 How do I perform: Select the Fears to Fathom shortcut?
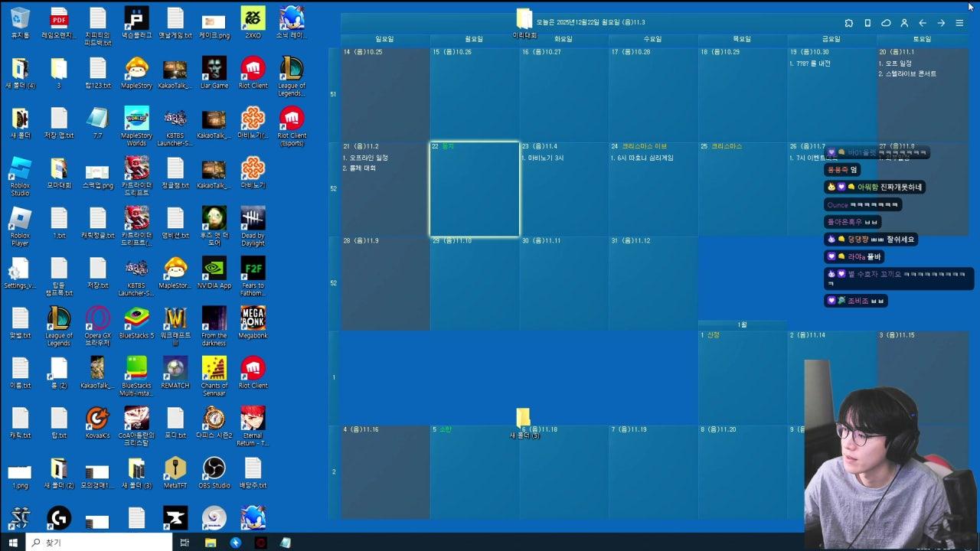253,276
